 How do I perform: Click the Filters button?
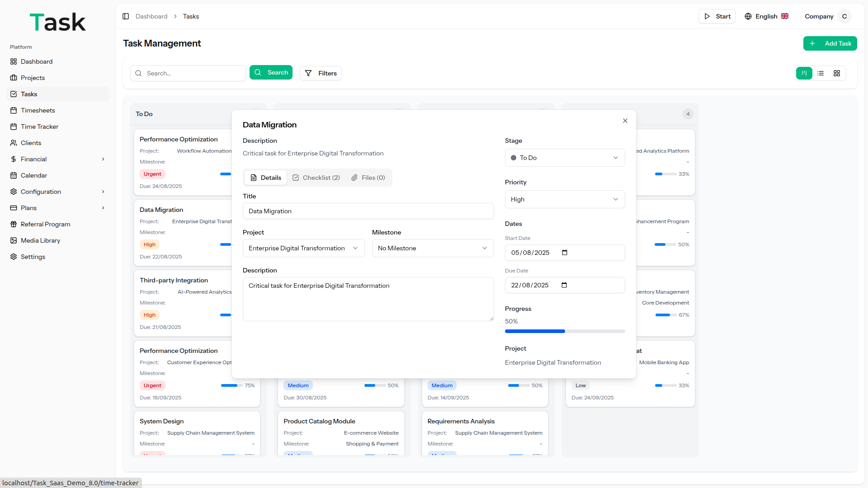[321, 73]
